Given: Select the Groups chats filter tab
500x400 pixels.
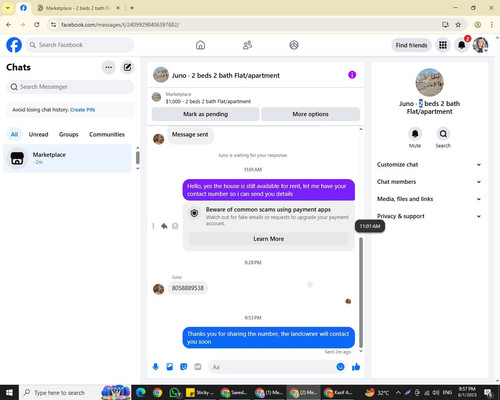Looking at the screenshot, I should (69, 134).
